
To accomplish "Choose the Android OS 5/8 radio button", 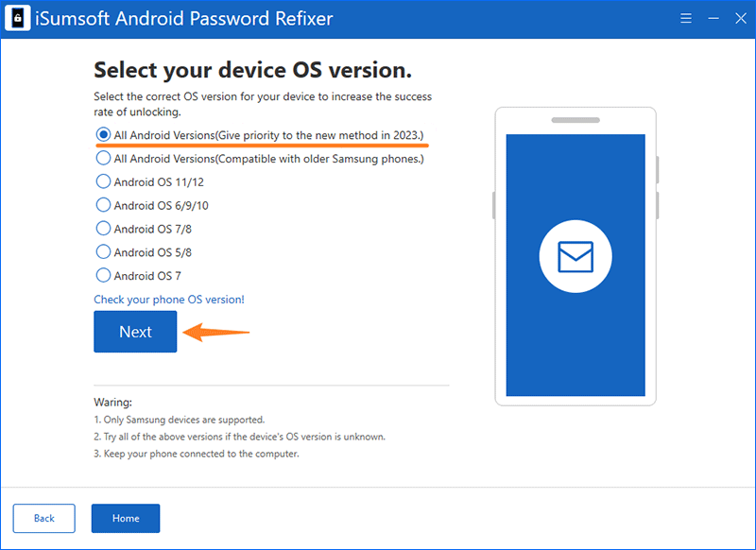I will [104, 252].
